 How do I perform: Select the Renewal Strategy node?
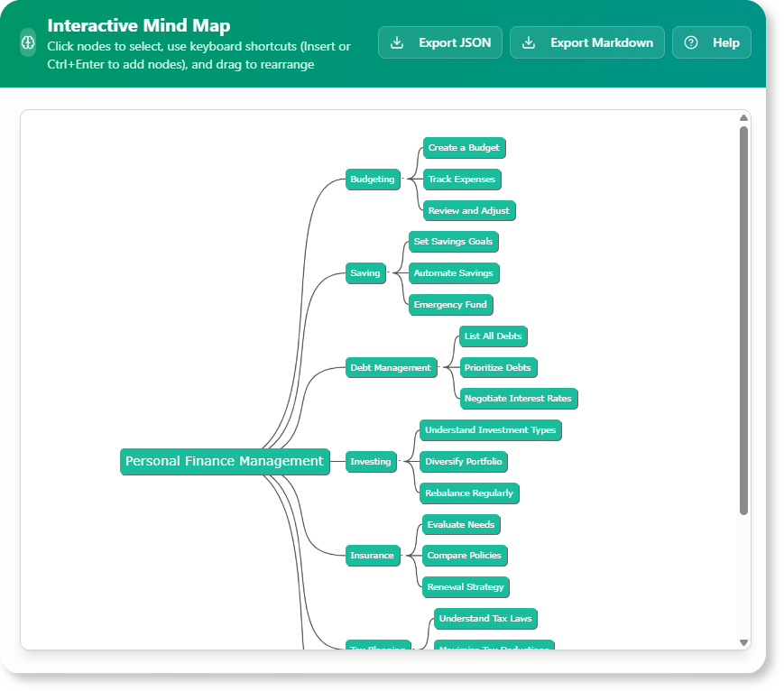(465, 586)
